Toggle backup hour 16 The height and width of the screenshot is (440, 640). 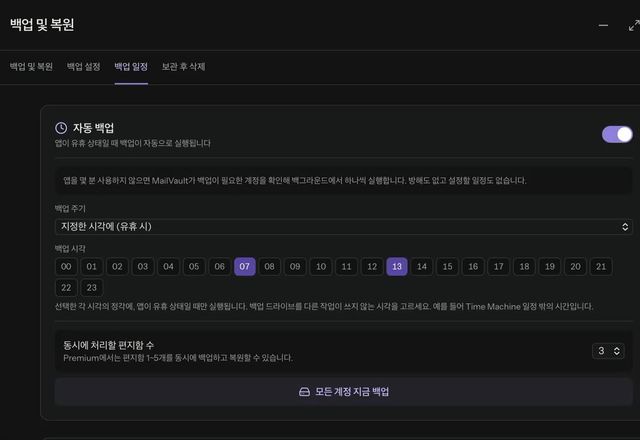tap(473, 267)
